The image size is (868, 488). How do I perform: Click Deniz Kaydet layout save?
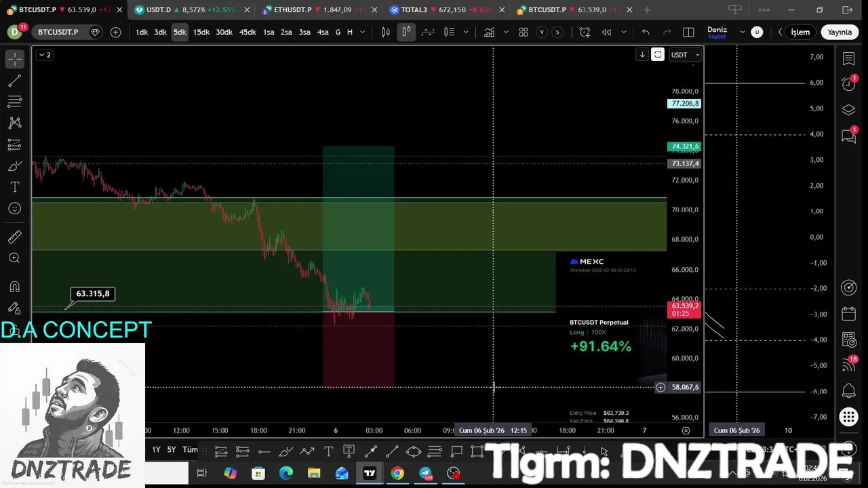717,33
